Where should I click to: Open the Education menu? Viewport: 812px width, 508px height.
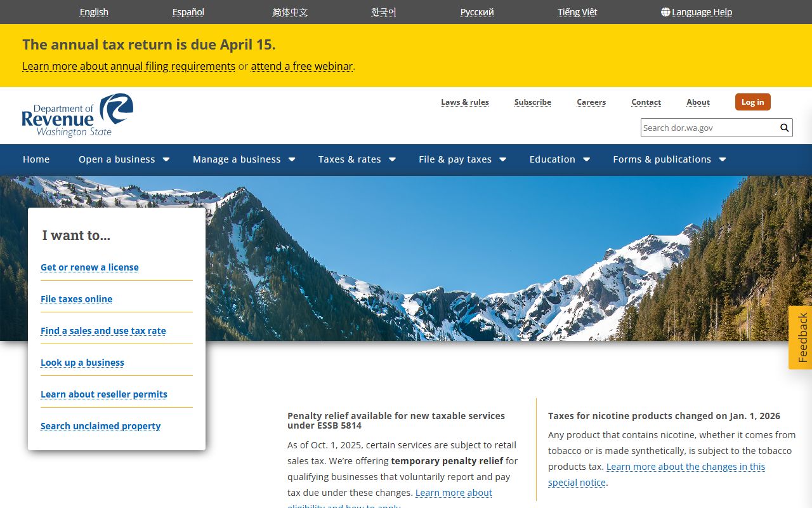[x=553, y=159]
